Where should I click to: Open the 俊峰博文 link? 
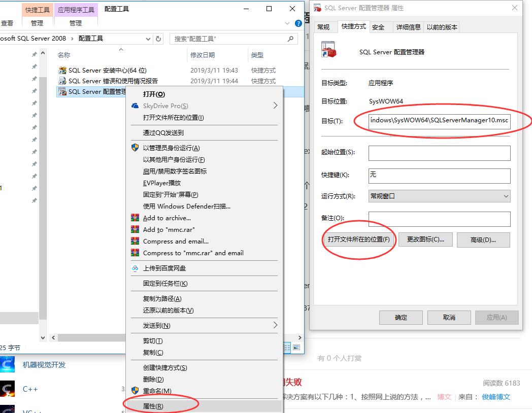495,397
